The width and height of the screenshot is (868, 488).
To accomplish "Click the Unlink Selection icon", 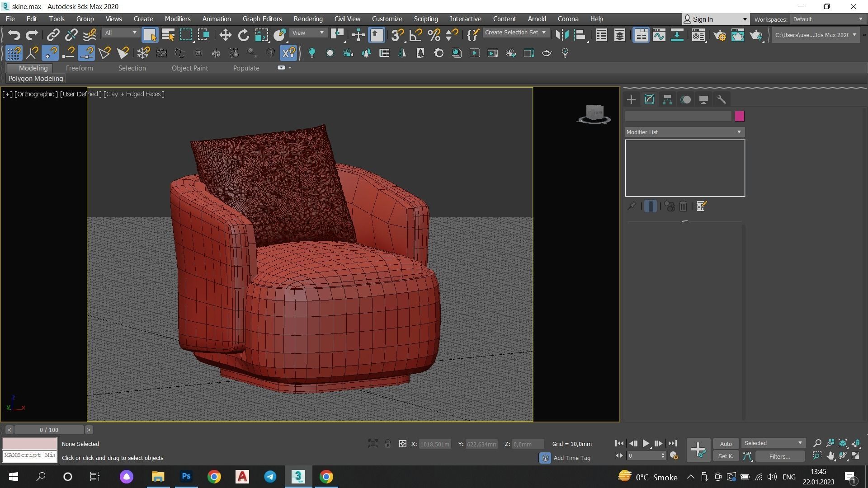I will tap(71, 35).
